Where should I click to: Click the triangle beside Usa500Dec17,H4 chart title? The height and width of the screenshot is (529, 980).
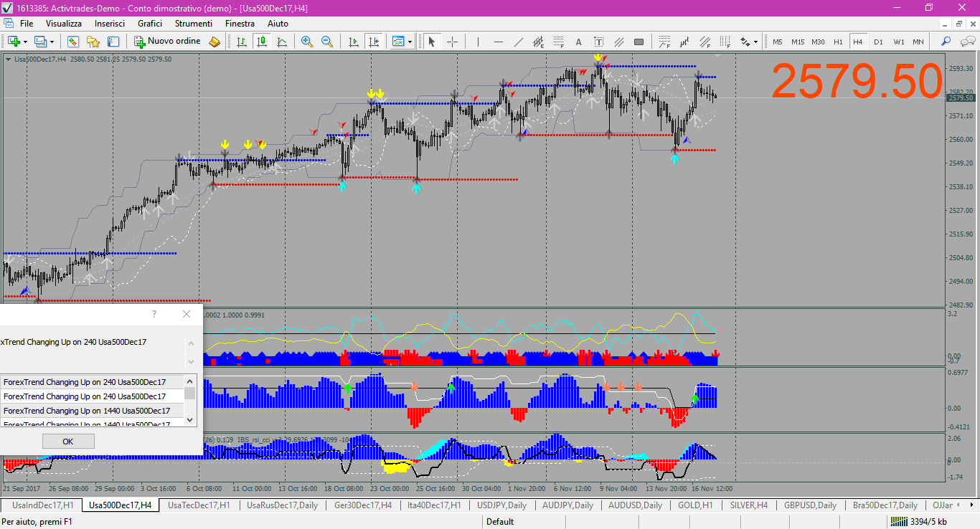point(8,59)
